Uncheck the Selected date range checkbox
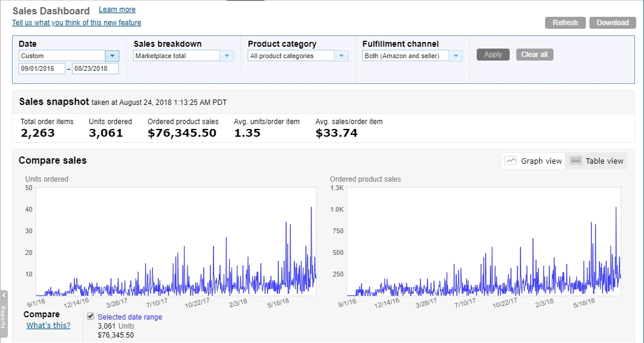The image size is (644, 343). tap(91, 317)
